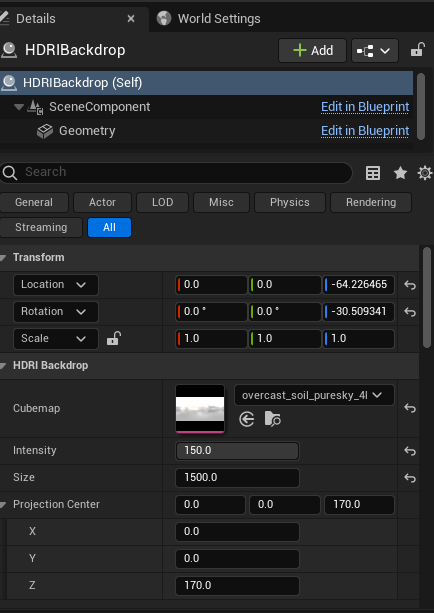Click Rotation Y value field
434x613 pixels.
point(285,312)
